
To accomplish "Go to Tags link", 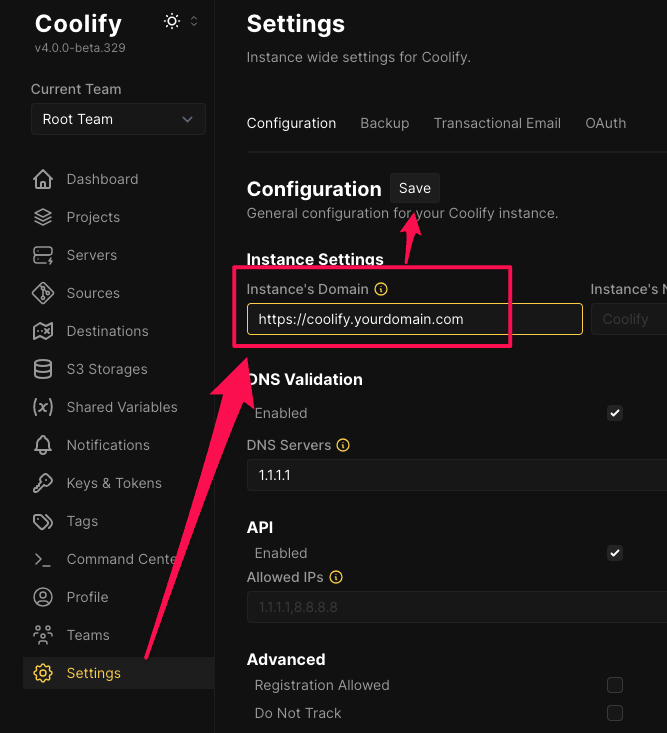I will [82, 521].
